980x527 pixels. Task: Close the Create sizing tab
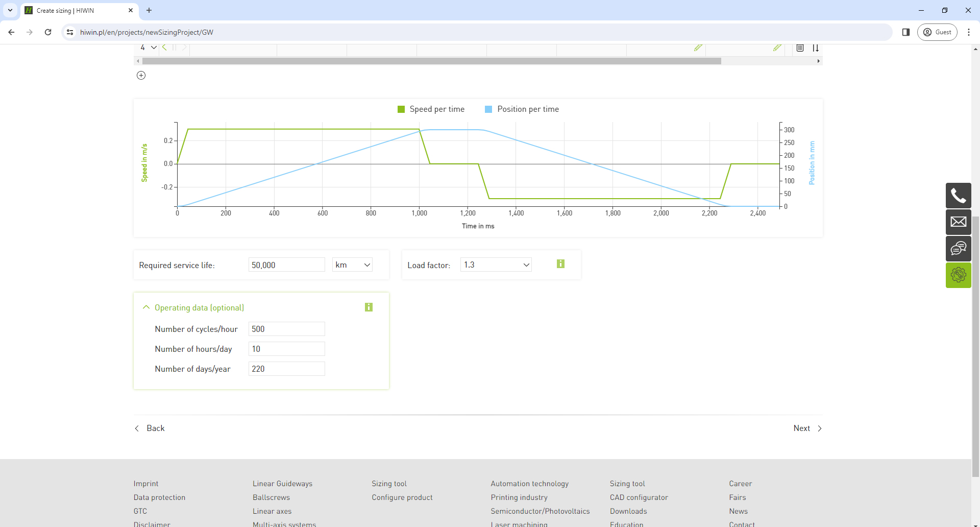point(131,10)
